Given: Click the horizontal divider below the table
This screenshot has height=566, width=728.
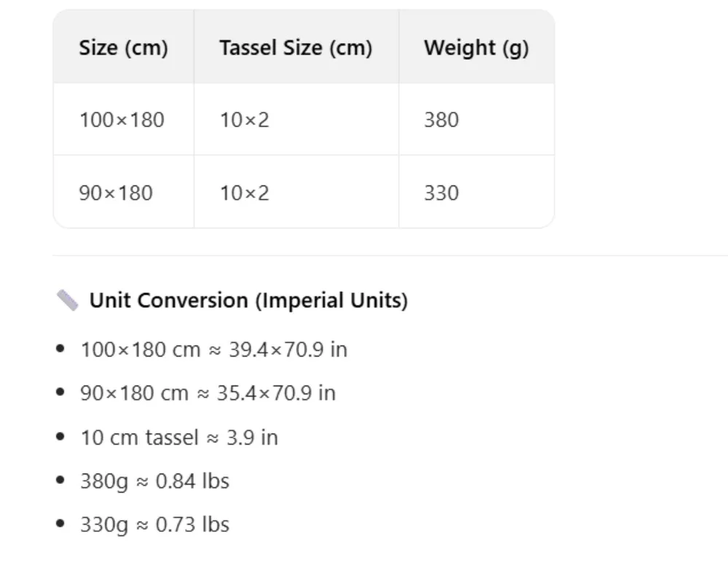Looking at the screenshot, I should point(390,255).
